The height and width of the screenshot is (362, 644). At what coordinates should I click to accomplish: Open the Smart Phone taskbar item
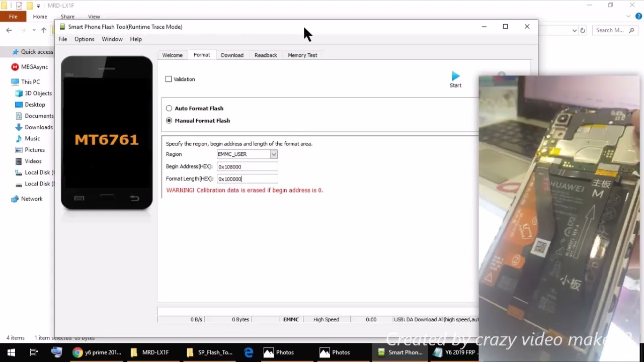[400, 352]
